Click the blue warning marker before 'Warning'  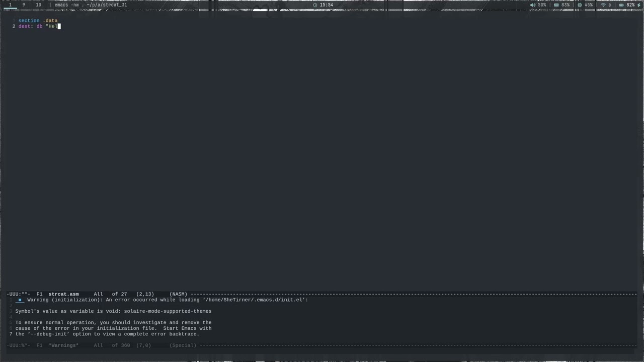coord(20,300)
